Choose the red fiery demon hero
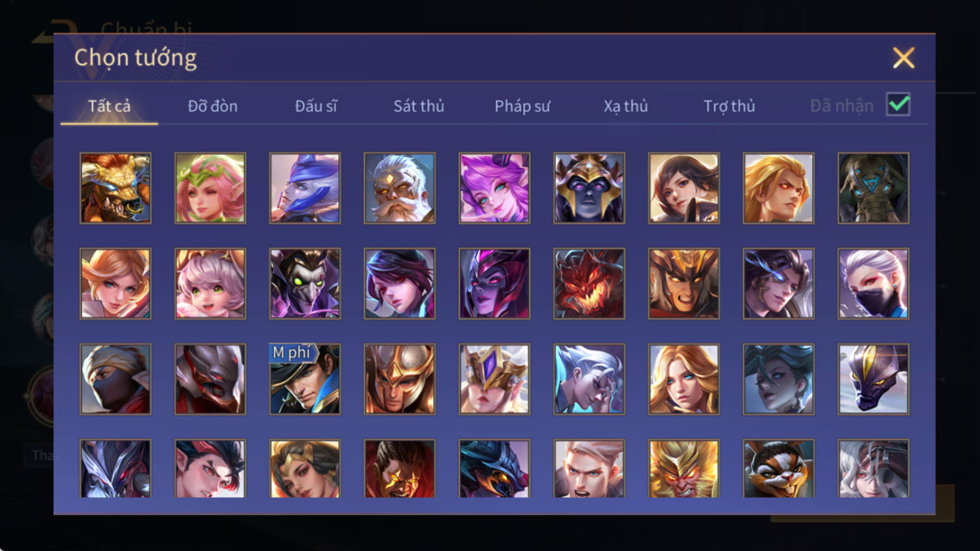Image resolution: width=980 pixels, height=551 pixels. click(x=589, y=283)
